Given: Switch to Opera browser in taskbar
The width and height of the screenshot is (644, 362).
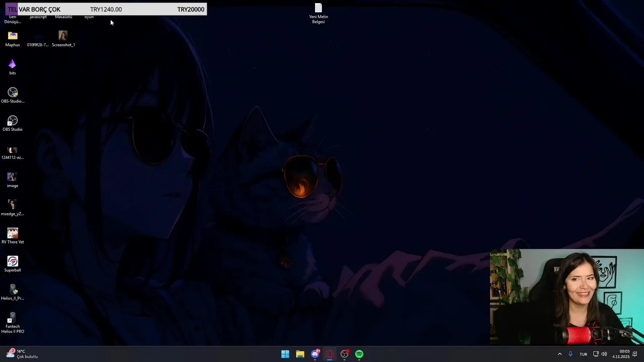Looking at the screenshot, I should 330,354.
